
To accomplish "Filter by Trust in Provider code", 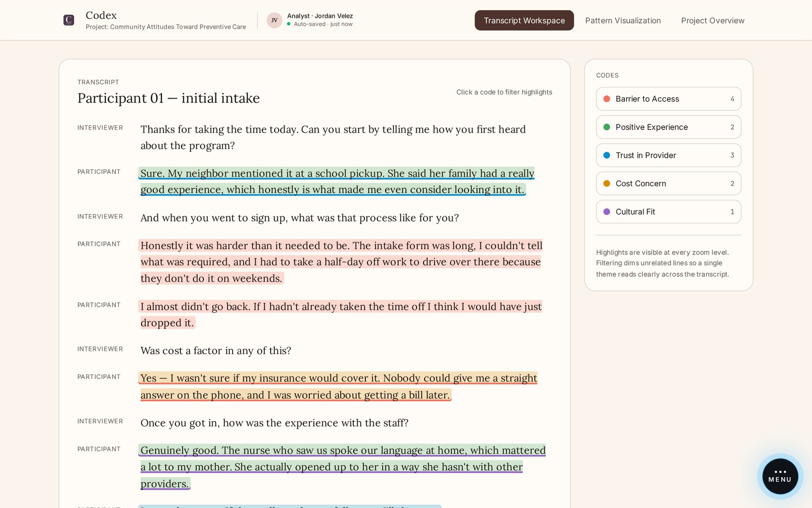I will pyautogui.click(x=668, y=155).
